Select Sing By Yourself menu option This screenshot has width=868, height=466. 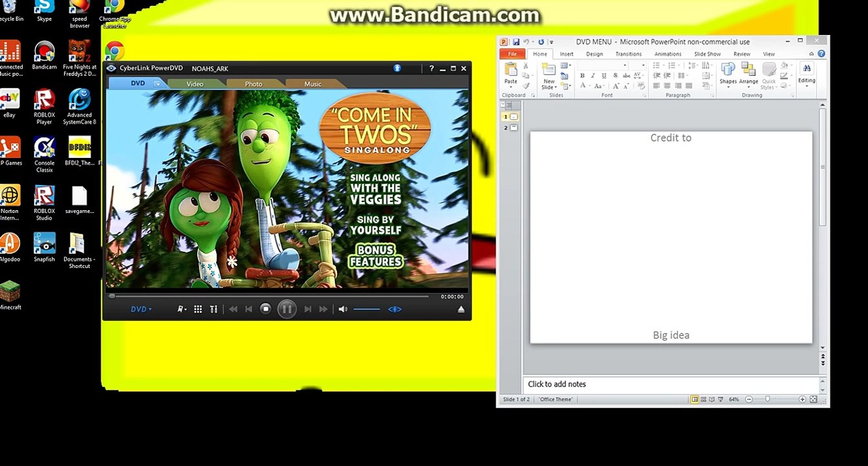tap(376, 225)
